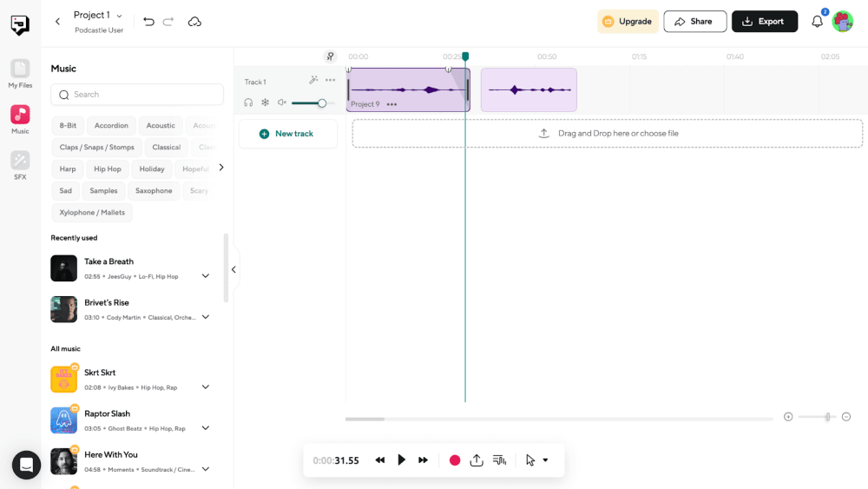Click the Upgrade button
868x489 pixels.
(x=628, y=22)
